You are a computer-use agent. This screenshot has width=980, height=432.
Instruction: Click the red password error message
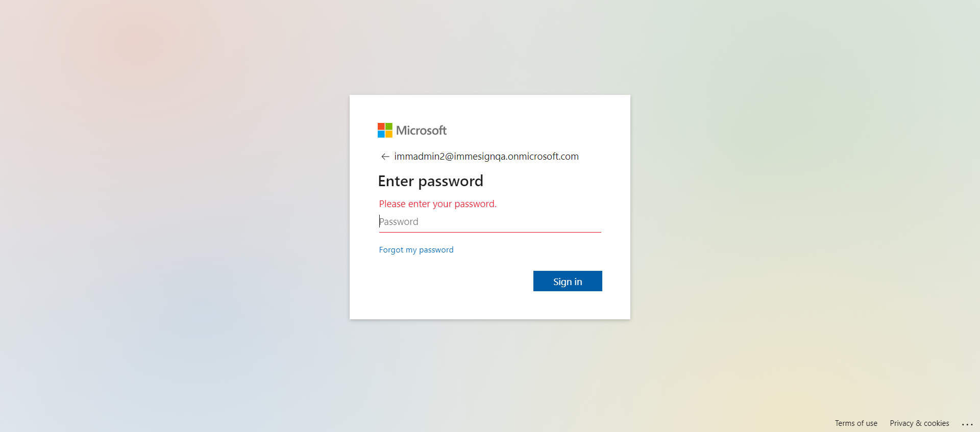pyautogui.click(x=437, y=204)
